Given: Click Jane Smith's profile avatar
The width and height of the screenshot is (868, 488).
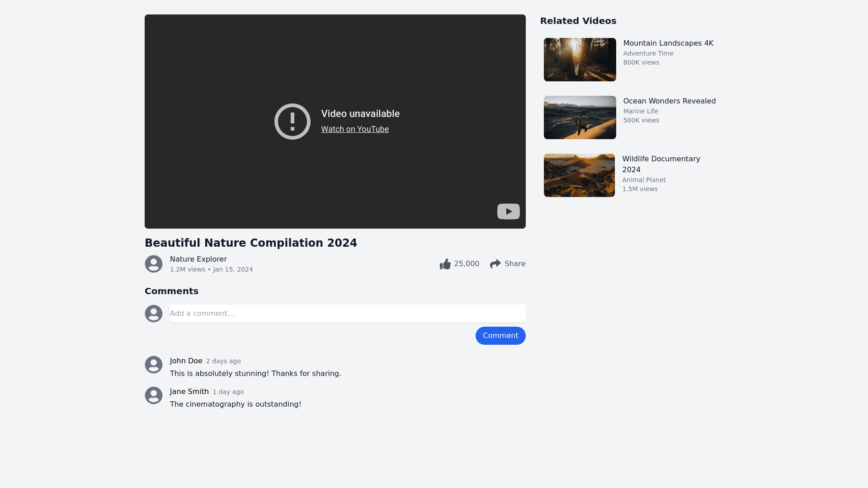Looking at the screenshot, I should pyautogui.click(x=154, y=395).
